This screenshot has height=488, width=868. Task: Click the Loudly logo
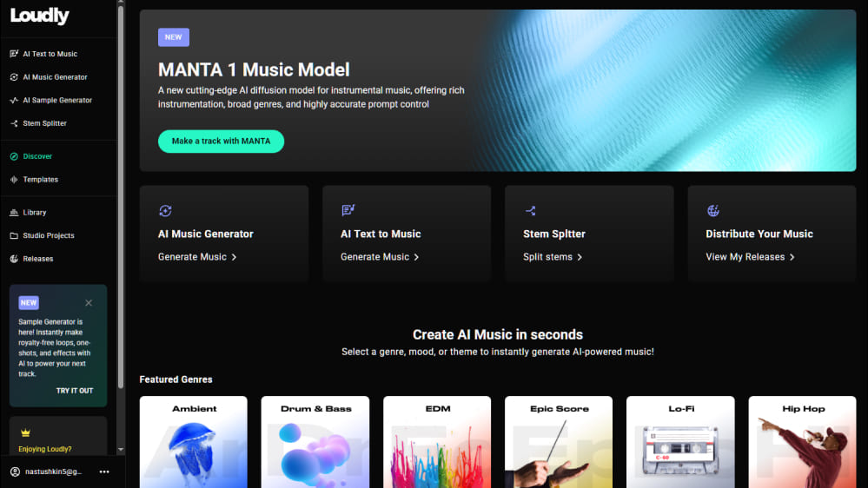[x=39, y=16]
